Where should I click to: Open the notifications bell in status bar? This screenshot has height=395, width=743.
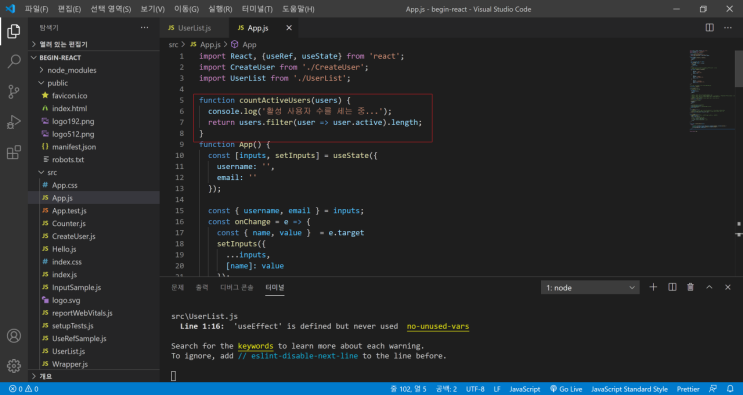730,389
